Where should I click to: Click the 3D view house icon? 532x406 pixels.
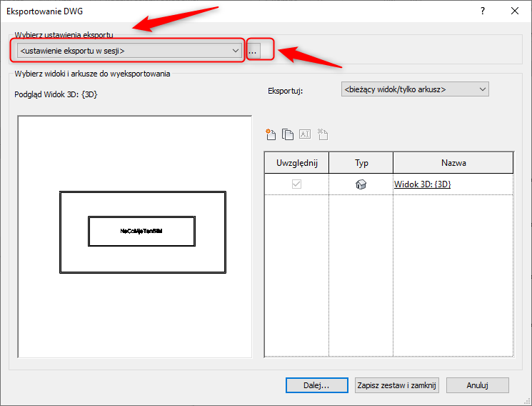pyautogui.click(x=361, y=184)
